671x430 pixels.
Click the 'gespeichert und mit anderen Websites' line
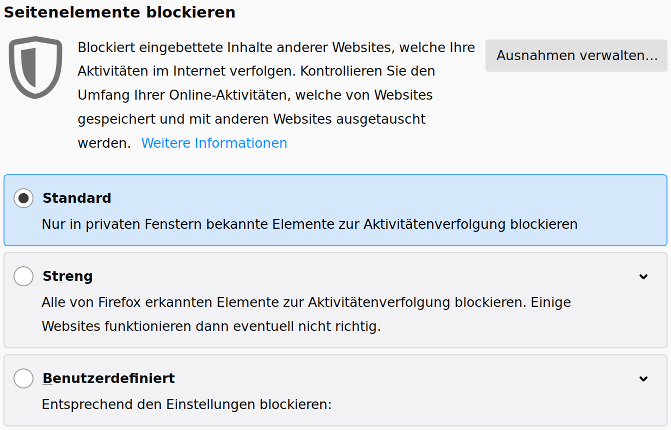(252, 119)
